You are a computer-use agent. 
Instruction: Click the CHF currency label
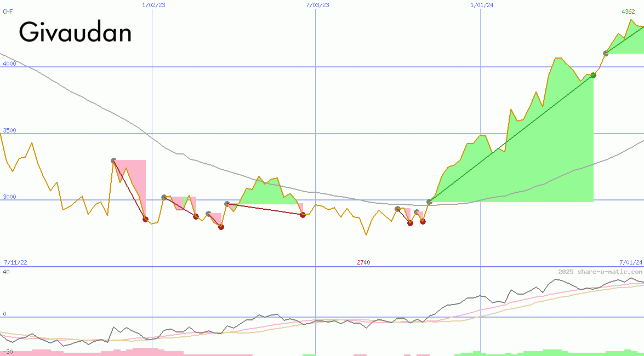point(8,12)
